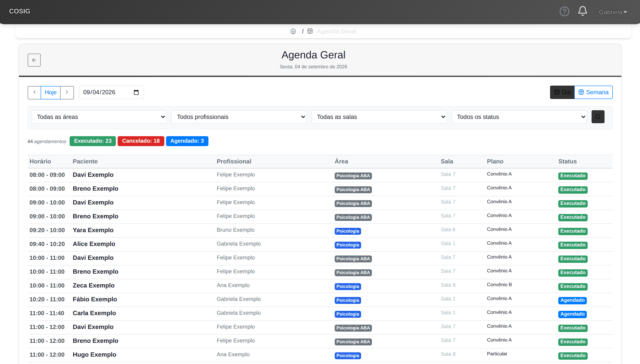Click Agenda Geral breadcrumb link
The height and width of the screenshot is (364, 640).
336,31
